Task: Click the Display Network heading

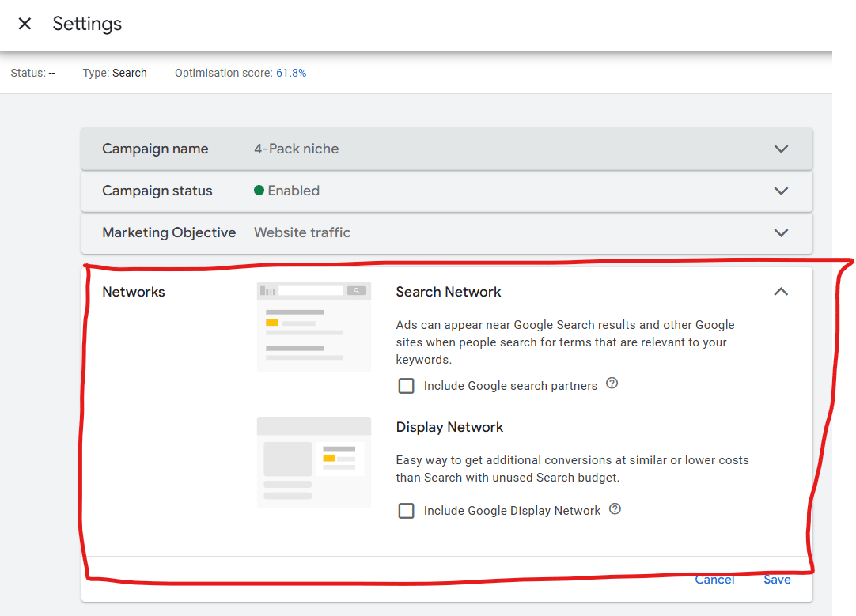Action: (449, 427)
